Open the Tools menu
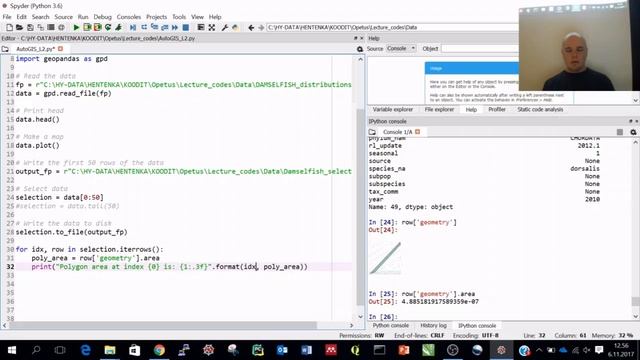Image resolution: width=640 pixels, height=360 pixels. click(x=179, y=17)
